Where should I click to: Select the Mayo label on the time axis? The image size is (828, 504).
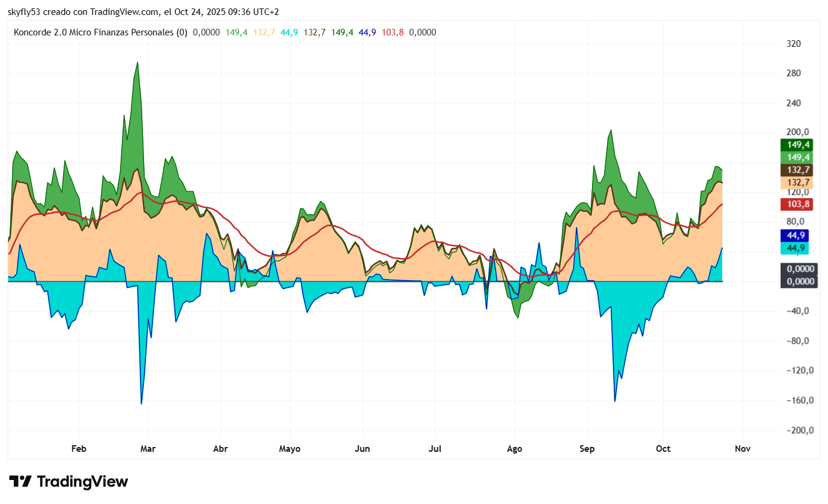290,449
